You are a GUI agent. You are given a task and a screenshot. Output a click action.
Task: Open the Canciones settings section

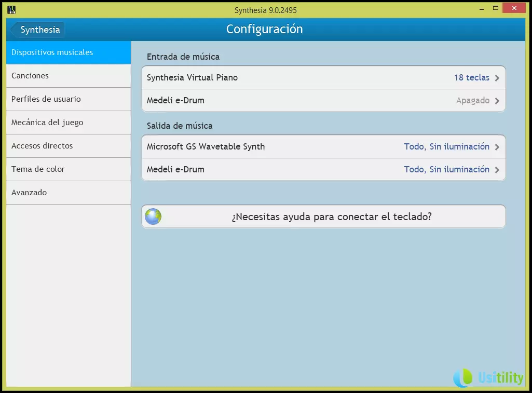68,76
